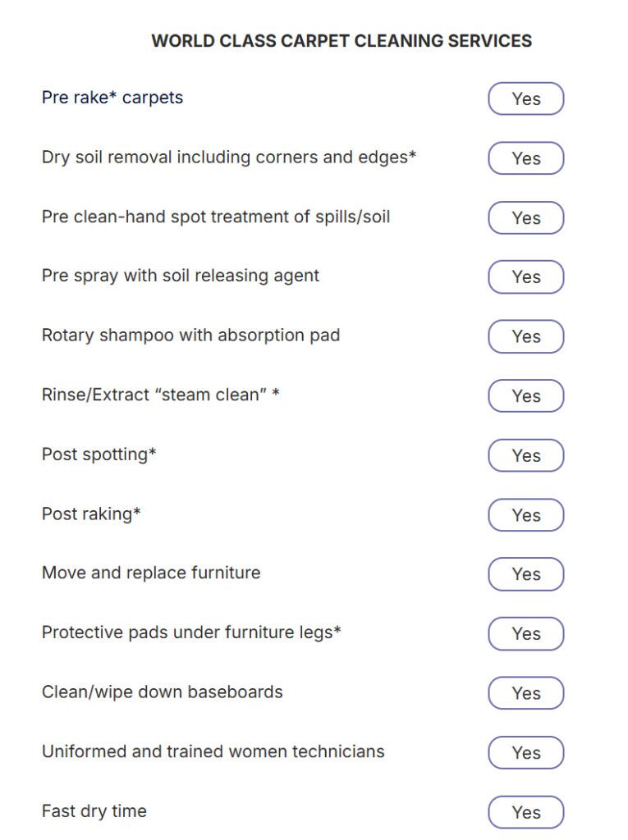The height and width of the screenshot is (840, 628).
Task: Click Yes for Clean/wipe down baseboards
Action: tap(525, 693)
